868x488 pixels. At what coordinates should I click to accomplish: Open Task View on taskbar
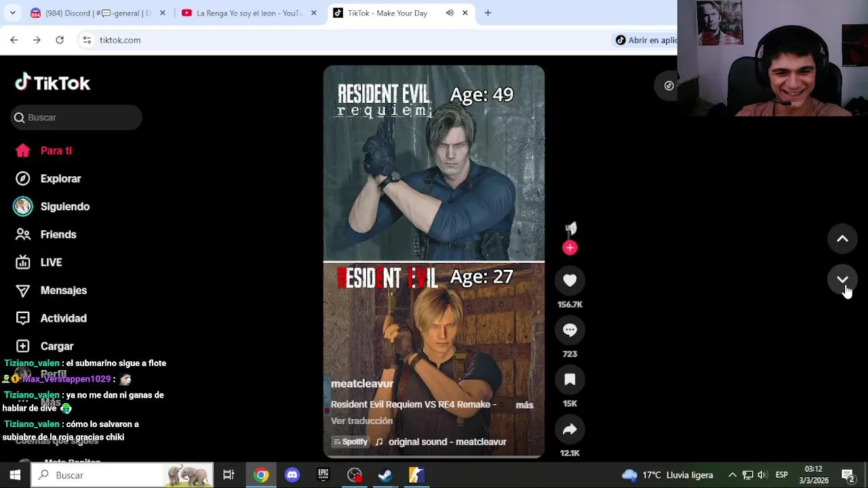(229, 475)
